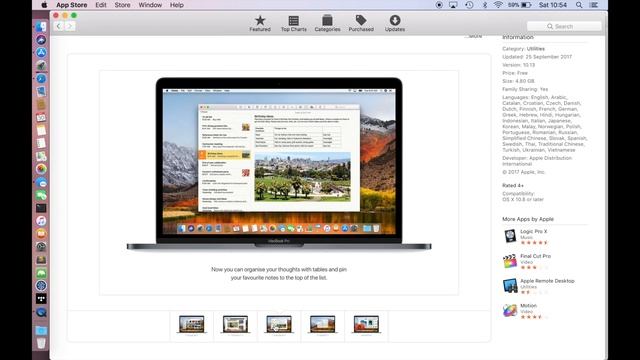Open the Motion title link
Viewport: 640px width, 360px height.
click(x=529, y=306)
